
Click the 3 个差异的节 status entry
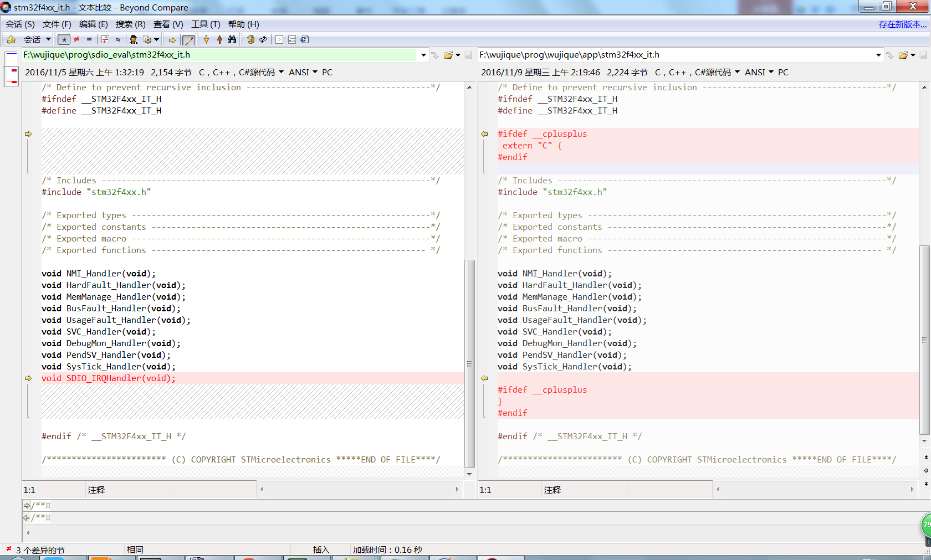pos(40,550)
